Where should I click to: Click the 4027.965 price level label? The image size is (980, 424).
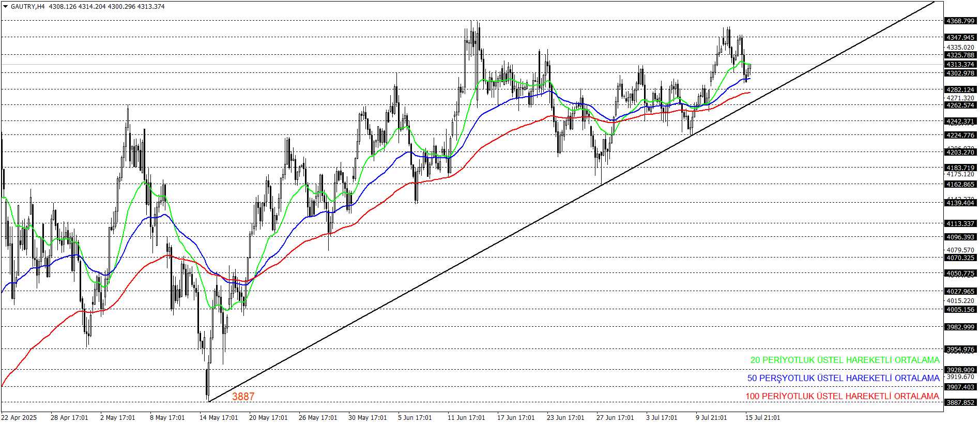coord(960,292)
